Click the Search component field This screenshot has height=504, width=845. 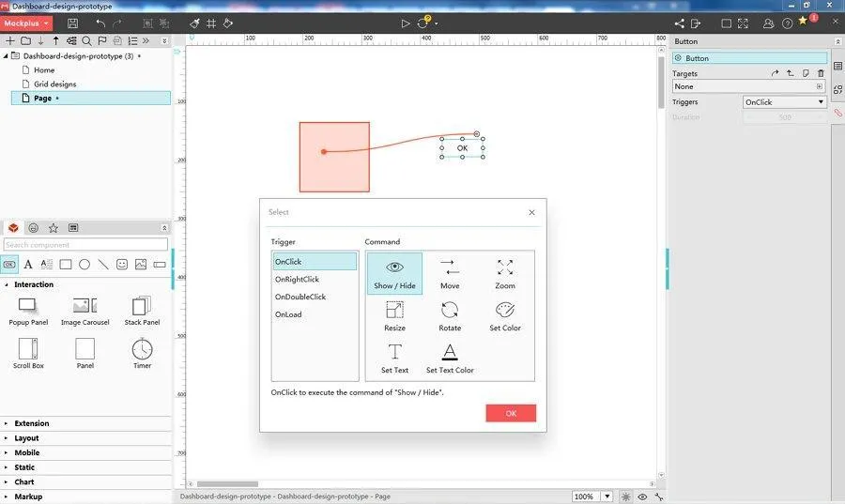85,244
